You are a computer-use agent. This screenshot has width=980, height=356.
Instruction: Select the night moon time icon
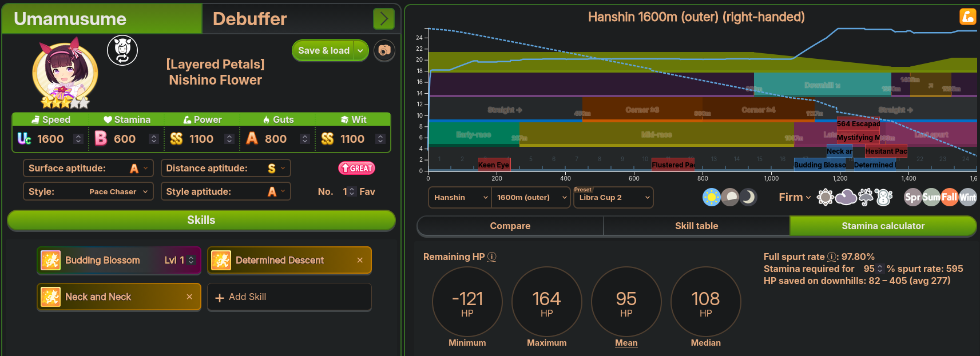[748, 198]
